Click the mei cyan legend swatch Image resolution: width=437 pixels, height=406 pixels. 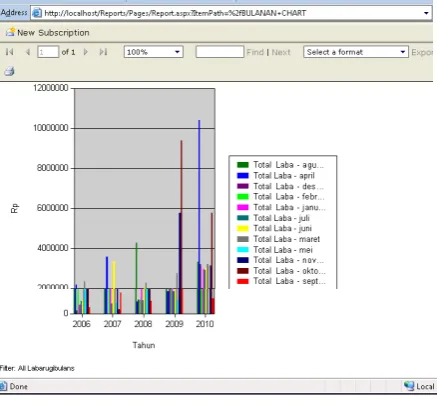click(x=243, y=249)
